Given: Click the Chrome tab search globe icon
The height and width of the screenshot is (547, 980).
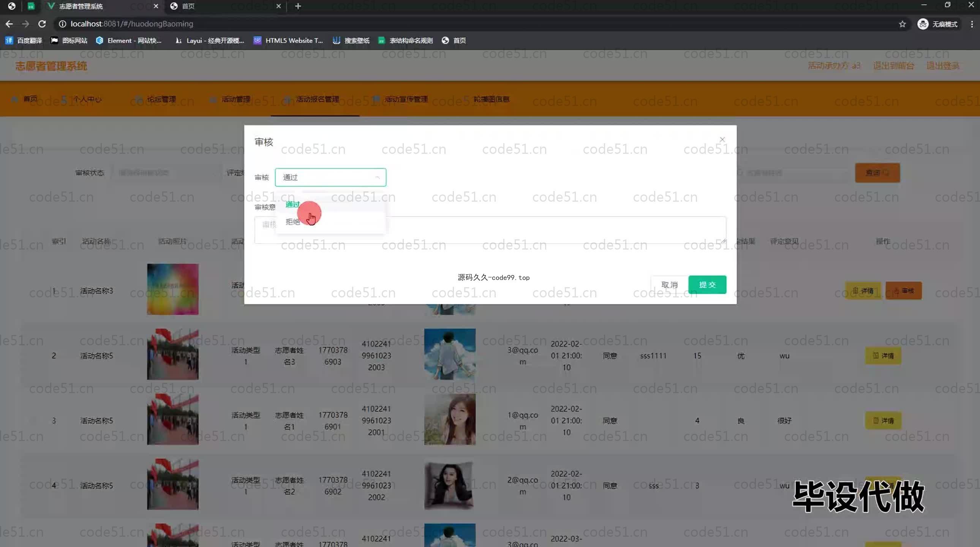Looking at the screenshot, I should (x=12, y=6).
